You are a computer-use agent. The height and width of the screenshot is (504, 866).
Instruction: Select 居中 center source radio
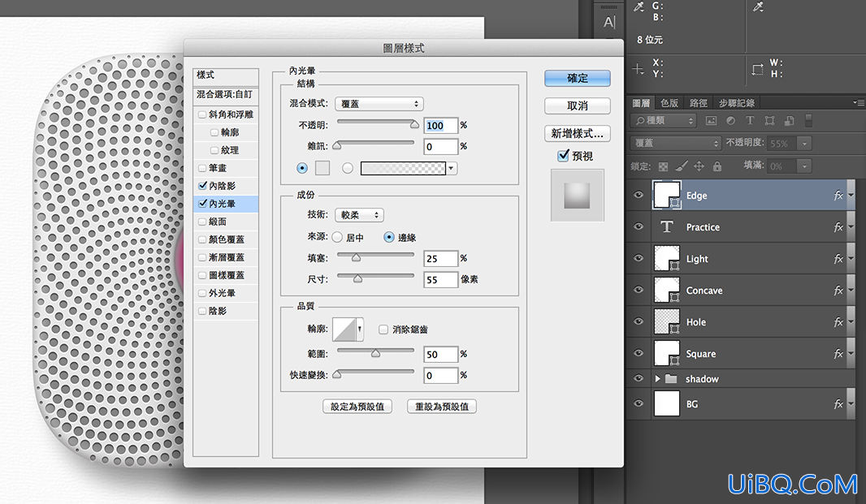(337, 237)
